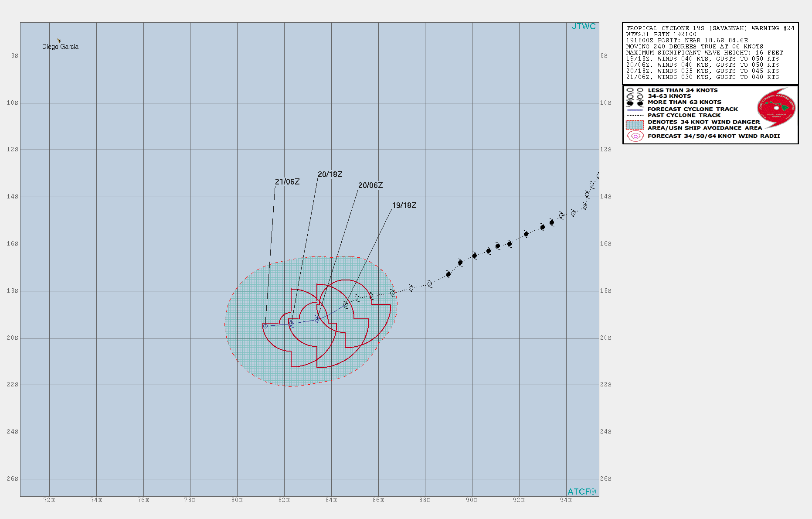Click the Diego Garcia location marker icon
812x519 pixels.
coord(59,41)
